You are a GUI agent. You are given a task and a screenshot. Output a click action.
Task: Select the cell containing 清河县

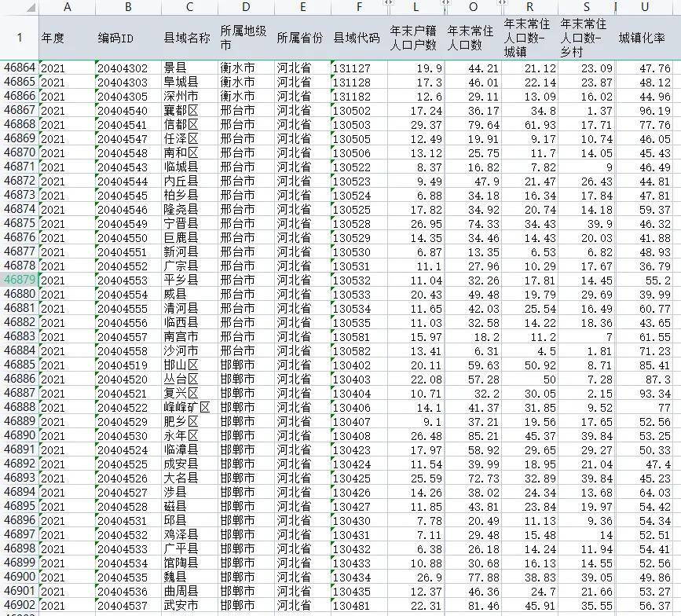click(189, 309)
